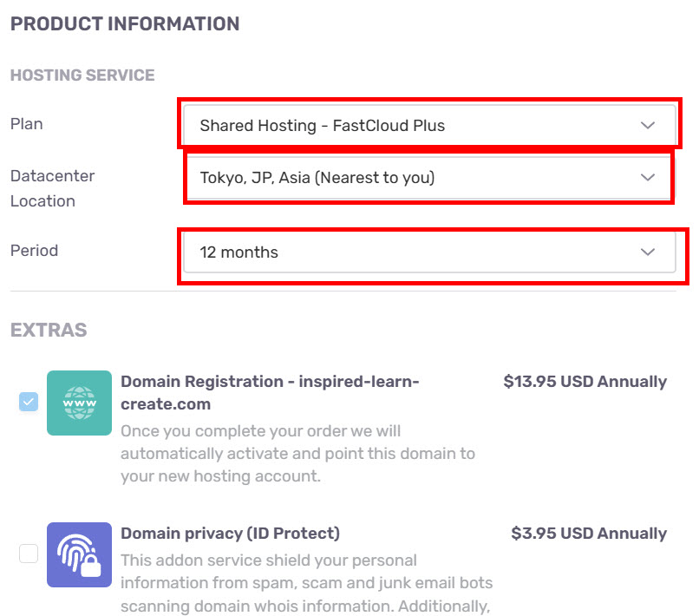
Task: Open the Plan dropdown
Action: pyautogui.click(x=430, y=125)
